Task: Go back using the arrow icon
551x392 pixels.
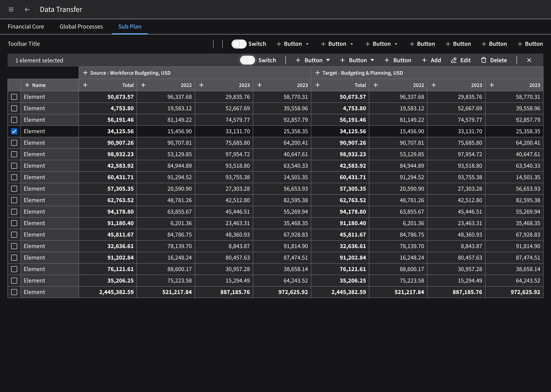Action: [x=27, y=10]
